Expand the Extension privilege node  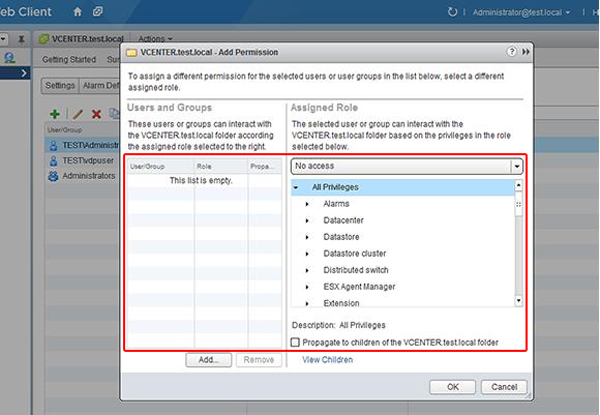pyautogui.click(x=307, y=304)
